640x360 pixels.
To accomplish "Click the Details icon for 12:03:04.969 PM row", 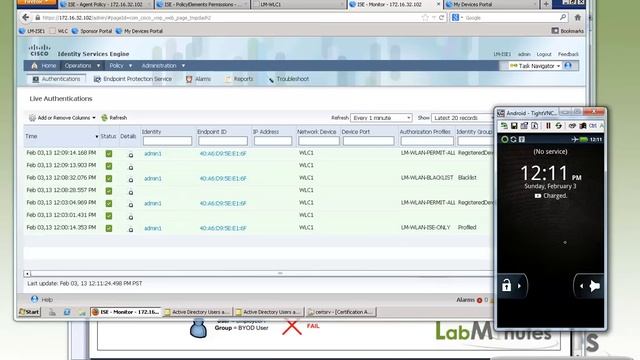I will coord(131,204).
